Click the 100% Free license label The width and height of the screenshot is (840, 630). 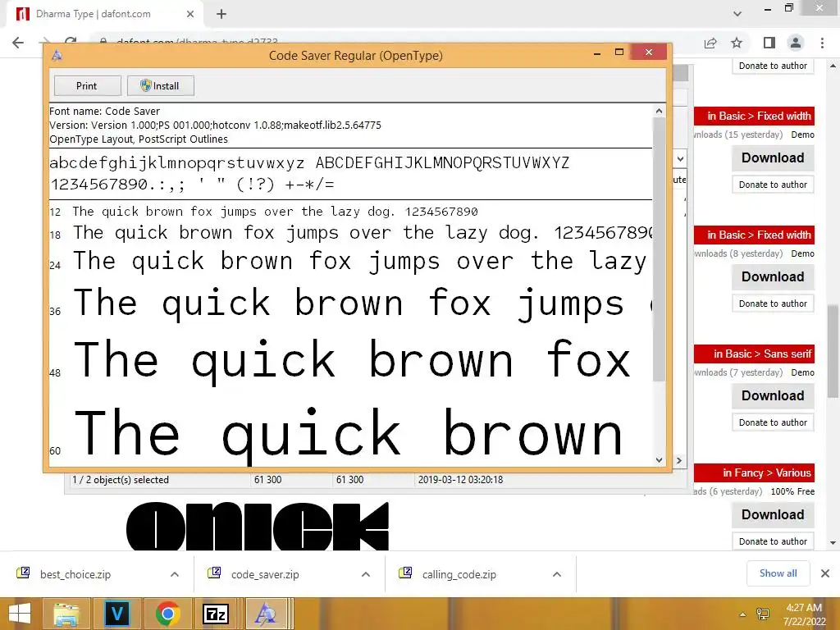click(x=792, y=491)
